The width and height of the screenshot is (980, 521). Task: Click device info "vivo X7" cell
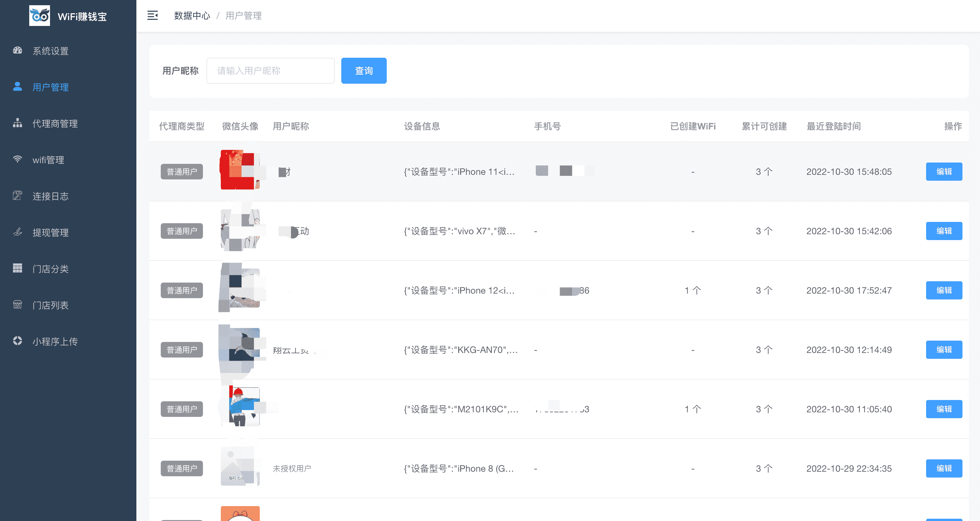[x=459, y=231]
